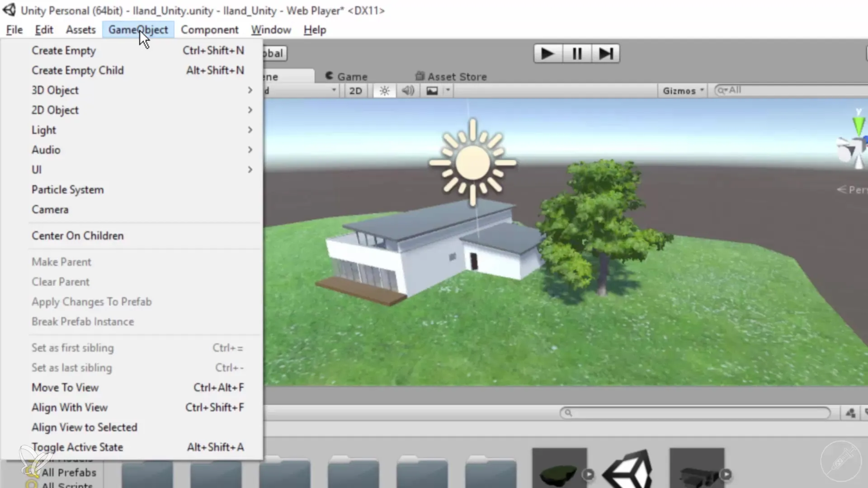Select All Prefabs favorite

click(69, 473)
